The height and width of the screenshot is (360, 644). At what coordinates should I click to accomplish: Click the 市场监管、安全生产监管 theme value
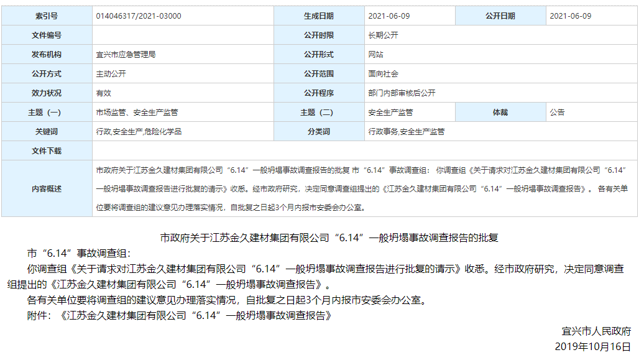137,113
